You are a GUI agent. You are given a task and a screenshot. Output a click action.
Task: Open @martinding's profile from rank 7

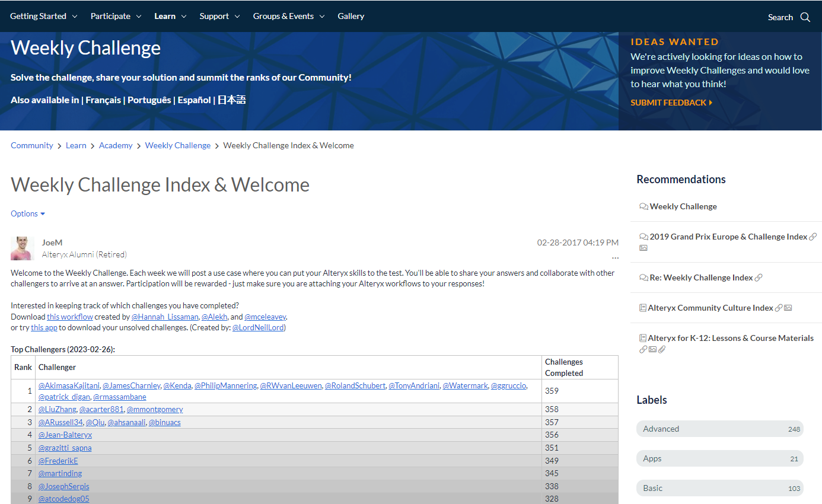pos(60,473)
